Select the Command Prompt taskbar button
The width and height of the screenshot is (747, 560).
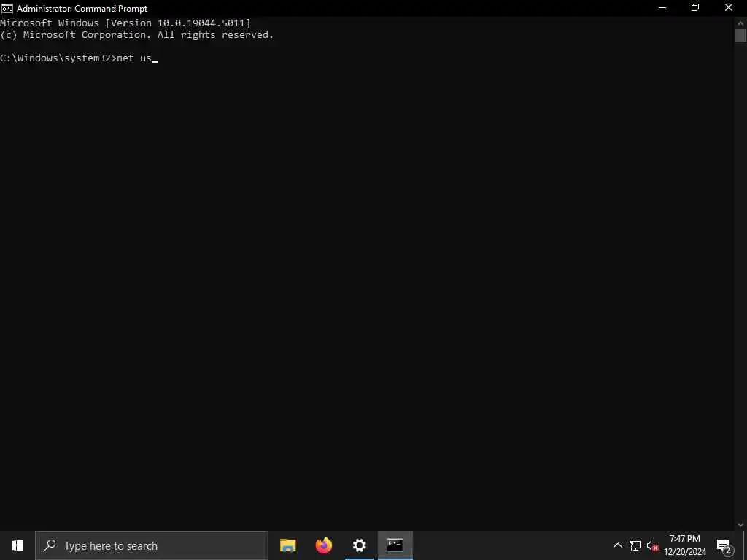[395, 545]
